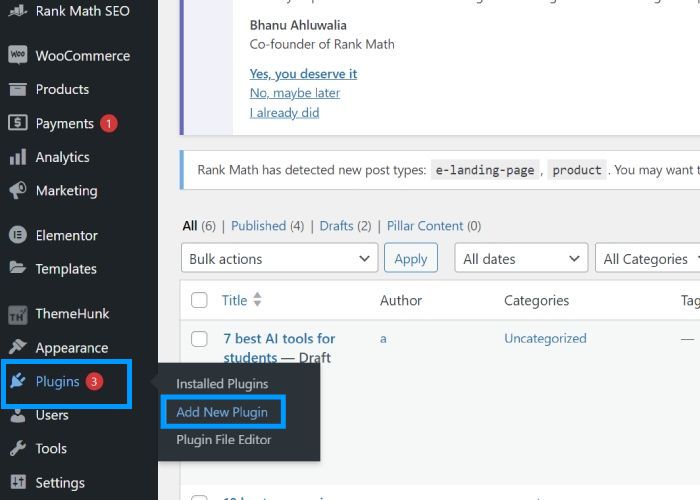The image size is (700, 500).
Task: Open ThemeHunk via its TH icon
Action: click(x=17, y=314)
